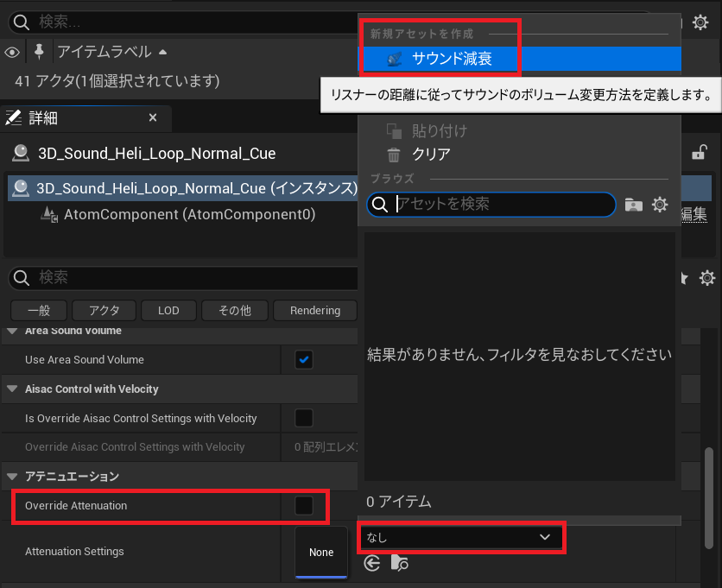Viewport: 722px width, 588px height.
Task: Click the pencil icon on 詳細 tab
Action: click(13, 118)
